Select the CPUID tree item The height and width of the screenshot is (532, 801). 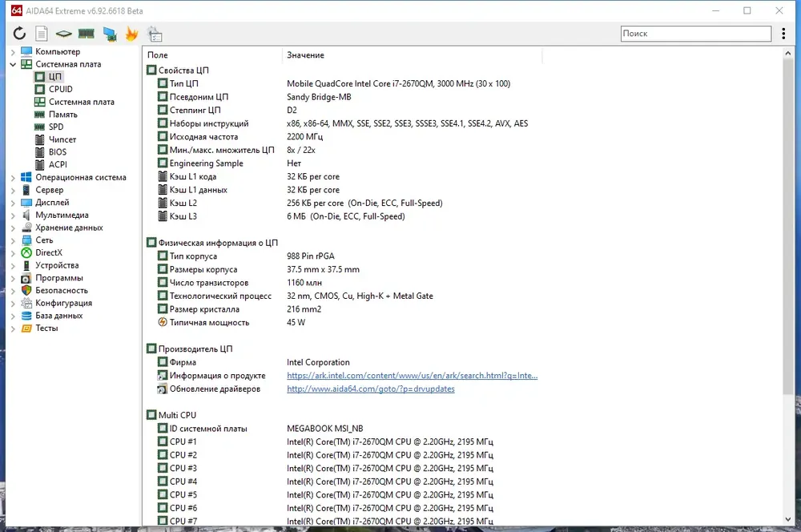click(x=60, y=89)
